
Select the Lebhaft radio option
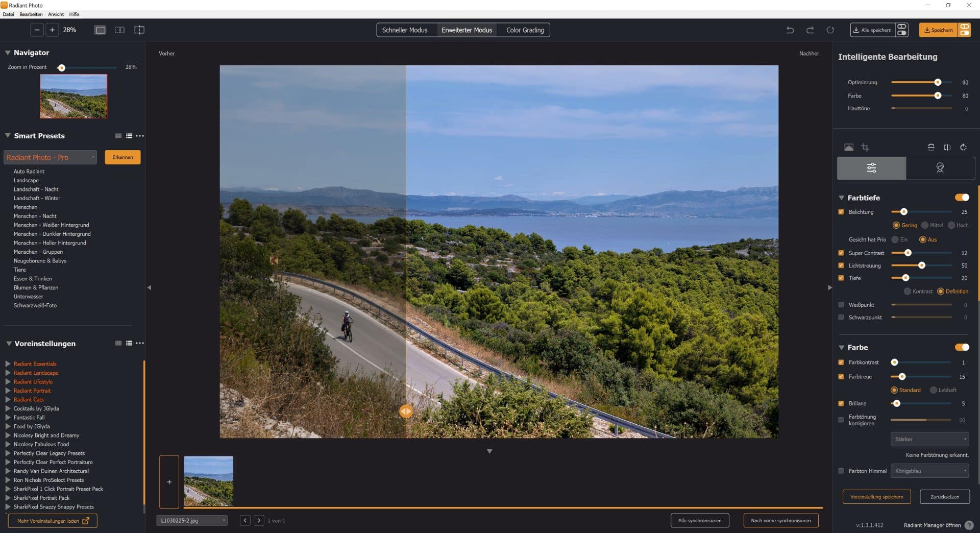(x=934, y=390)
